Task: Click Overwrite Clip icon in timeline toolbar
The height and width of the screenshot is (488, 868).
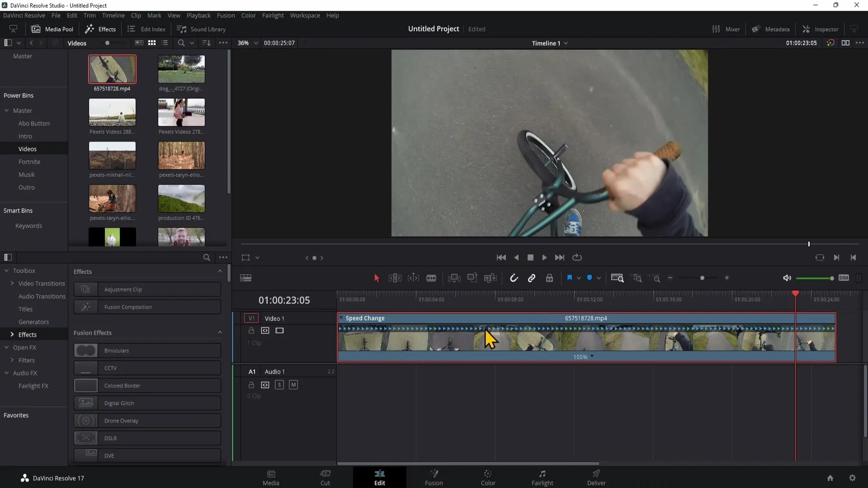Action: click(472, 278)
